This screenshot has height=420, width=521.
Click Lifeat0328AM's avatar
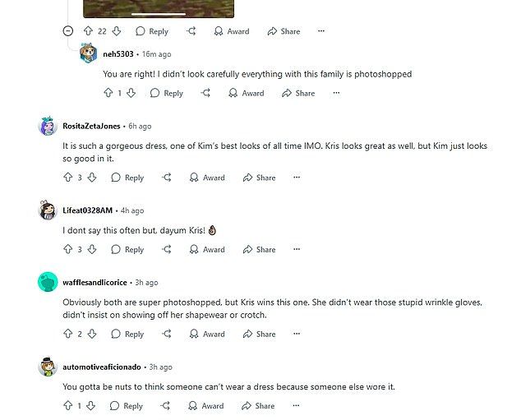[48, 210]
